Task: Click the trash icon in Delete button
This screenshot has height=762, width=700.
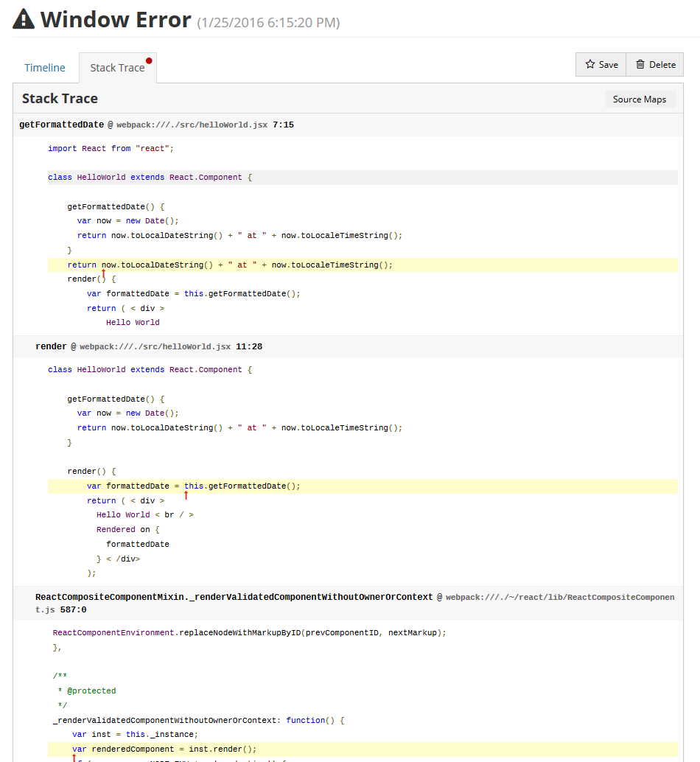Action: click(x=640, y=64)
